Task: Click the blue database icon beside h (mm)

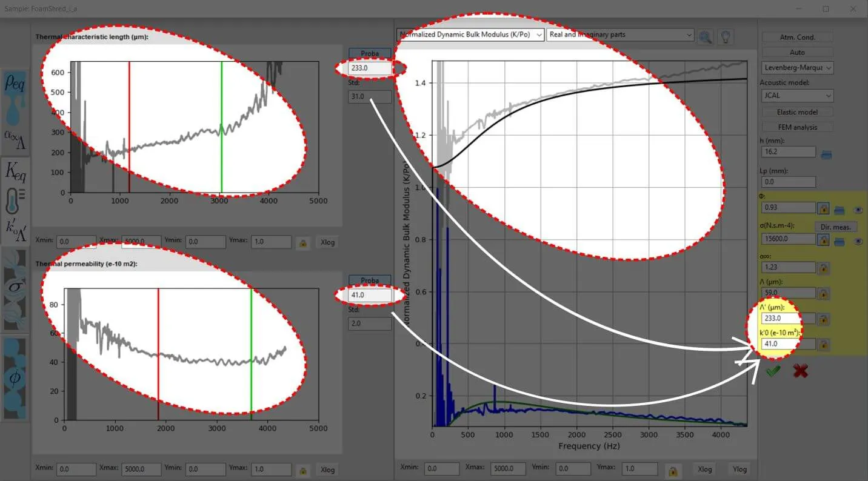Action: (826, 154)
